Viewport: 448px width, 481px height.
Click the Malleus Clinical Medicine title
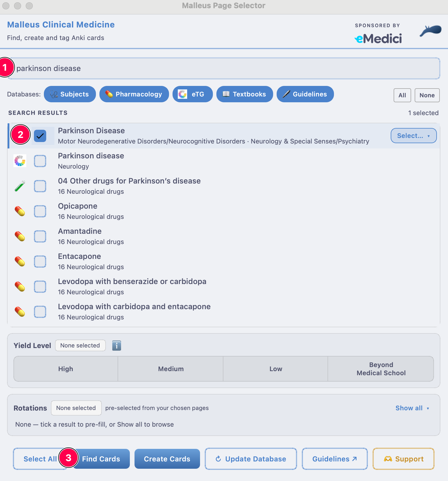[61, 25]
